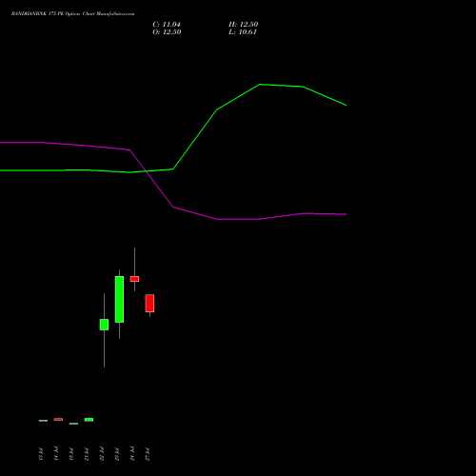
Task: Click the 13 Jul date label
Action: (x=40, y=454)
